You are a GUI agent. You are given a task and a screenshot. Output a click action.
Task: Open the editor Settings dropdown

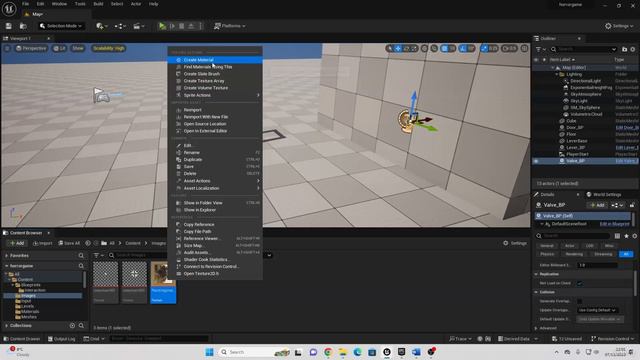click(x=619, y=26)
